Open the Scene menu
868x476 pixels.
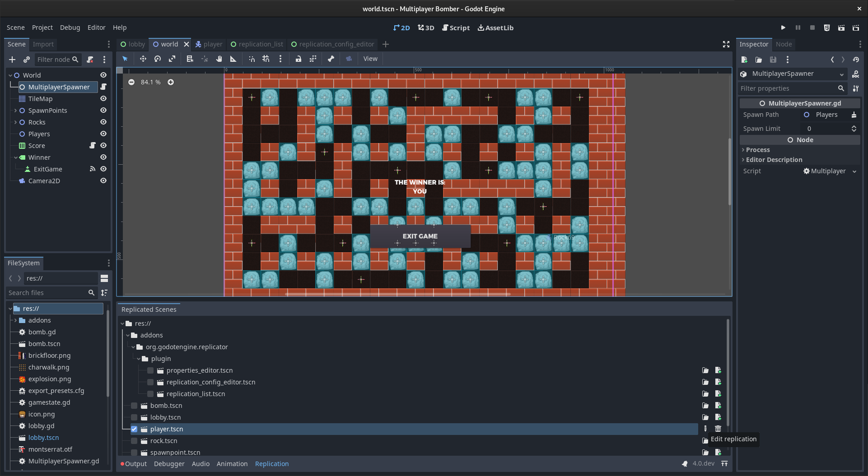(x=16, y=28)
